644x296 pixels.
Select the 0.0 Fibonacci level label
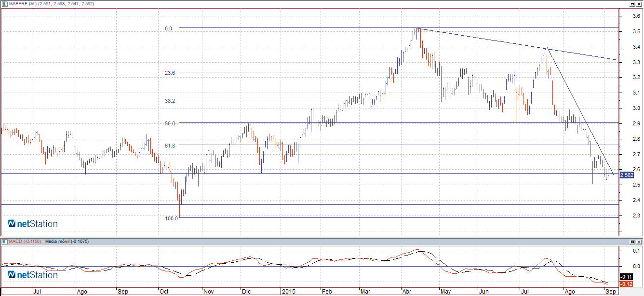coord(169,29)
